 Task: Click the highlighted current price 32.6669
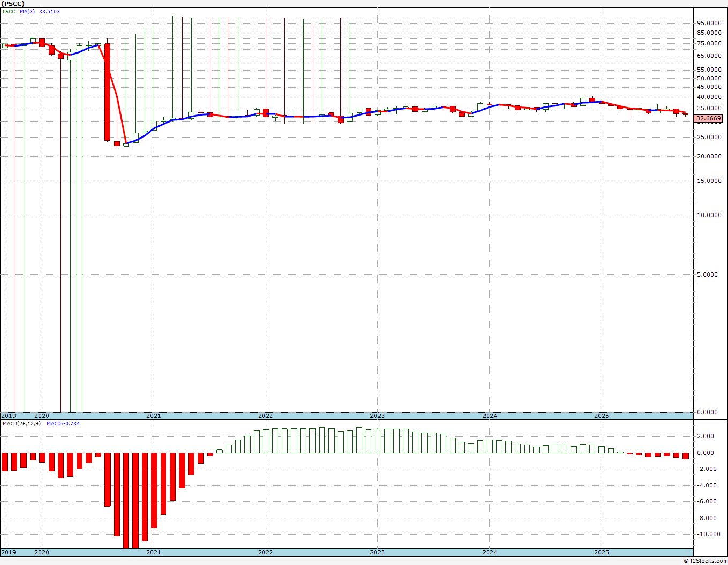(x=709, y=118)
